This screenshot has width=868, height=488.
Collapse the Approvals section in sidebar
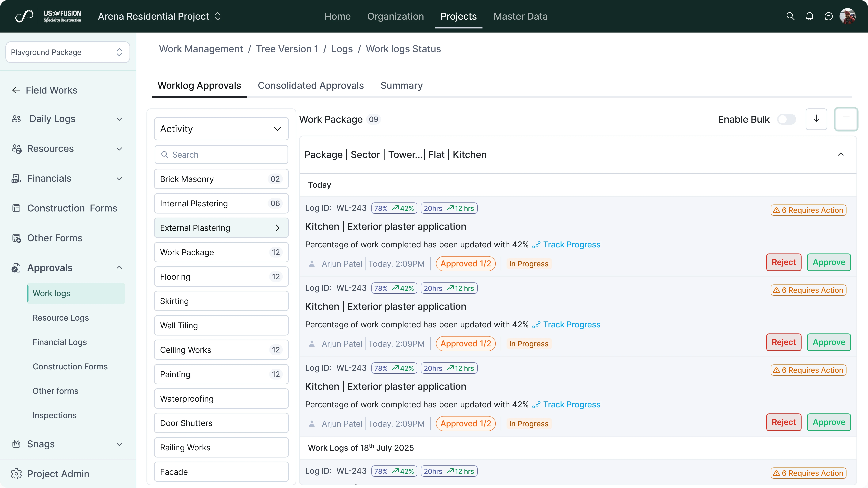pyautogui.click(x=119, y=267)
